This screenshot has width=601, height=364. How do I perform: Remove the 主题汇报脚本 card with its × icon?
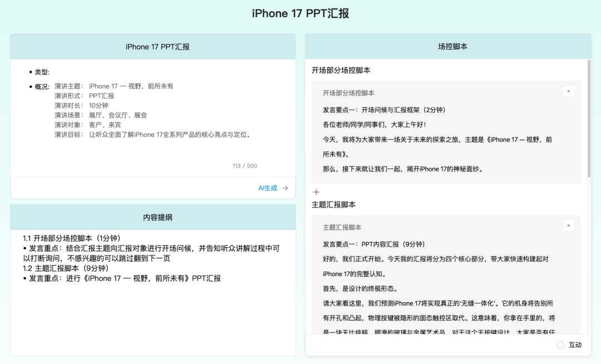568,225
